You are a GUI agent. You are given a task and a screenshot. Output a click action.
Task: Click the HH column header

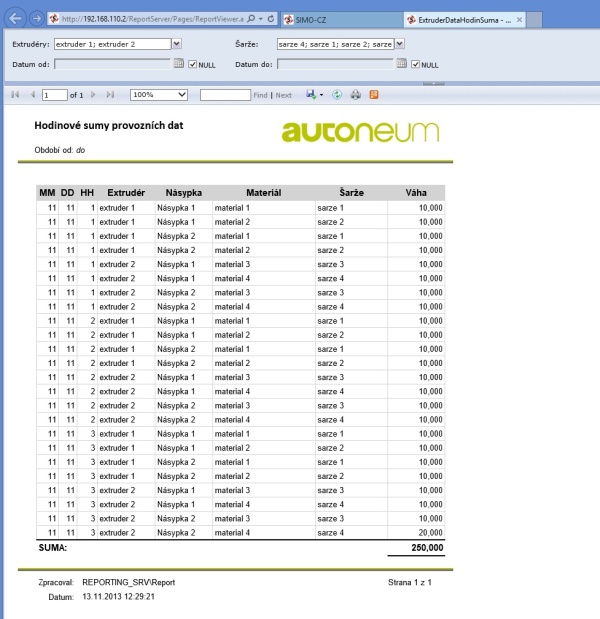87,193
